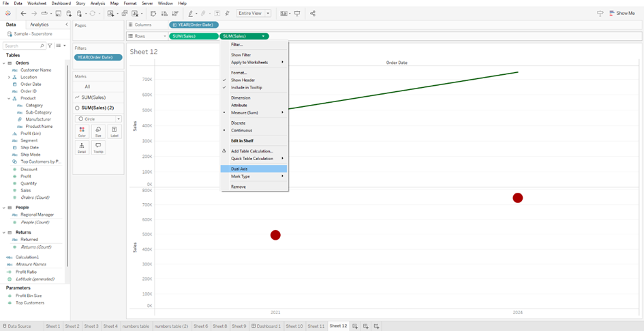
Task: Click the Add new data source icon
Action: (69, 13)
